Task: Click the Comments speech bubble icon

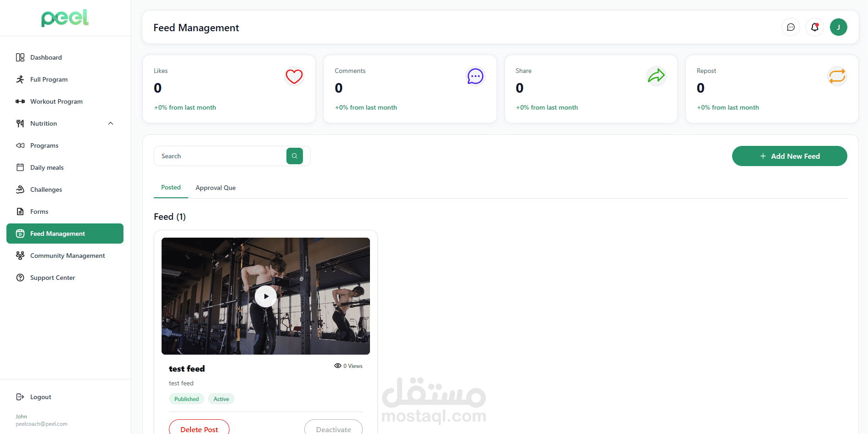Action: tap(476, 76)
